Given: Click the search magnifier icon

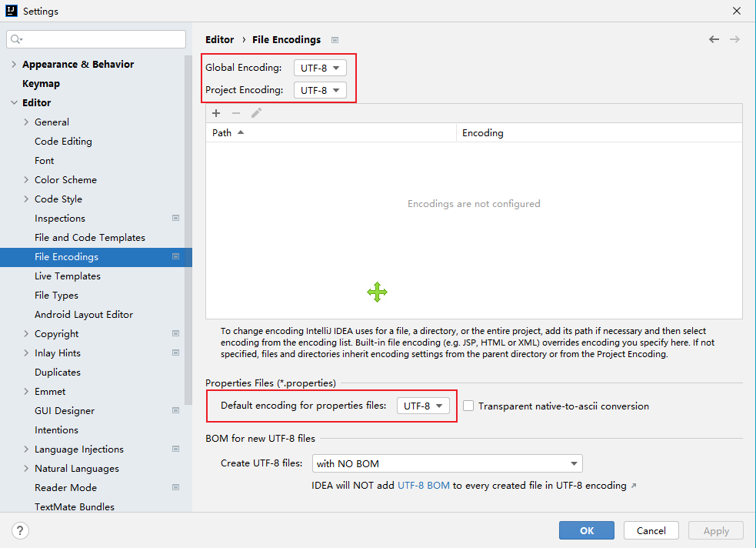Looking at the screenshot, I should pos(16,39).
